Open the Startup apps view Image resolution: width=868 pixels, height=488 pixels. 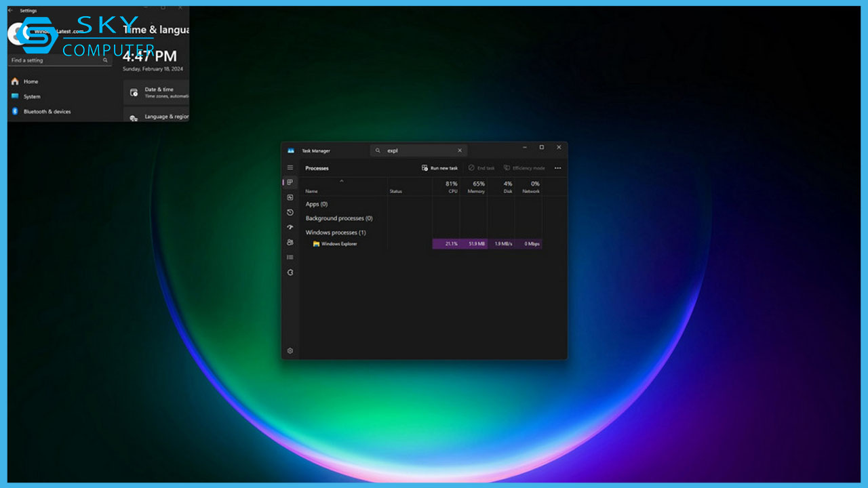click(290, 227)
